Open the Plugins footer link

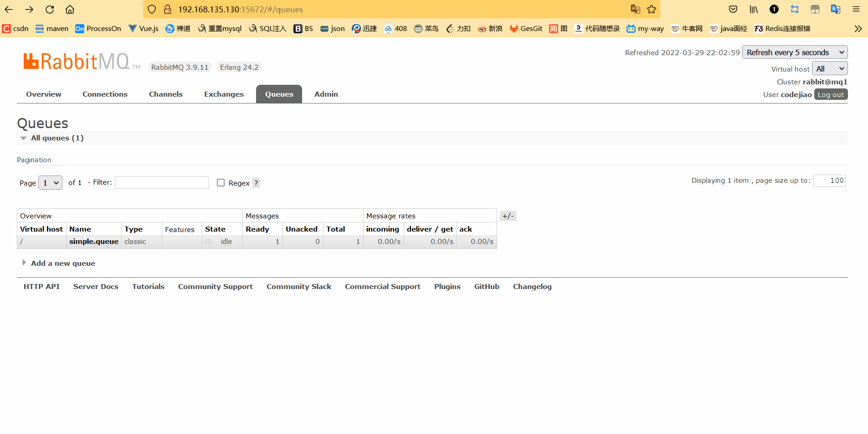pos(447,287)
